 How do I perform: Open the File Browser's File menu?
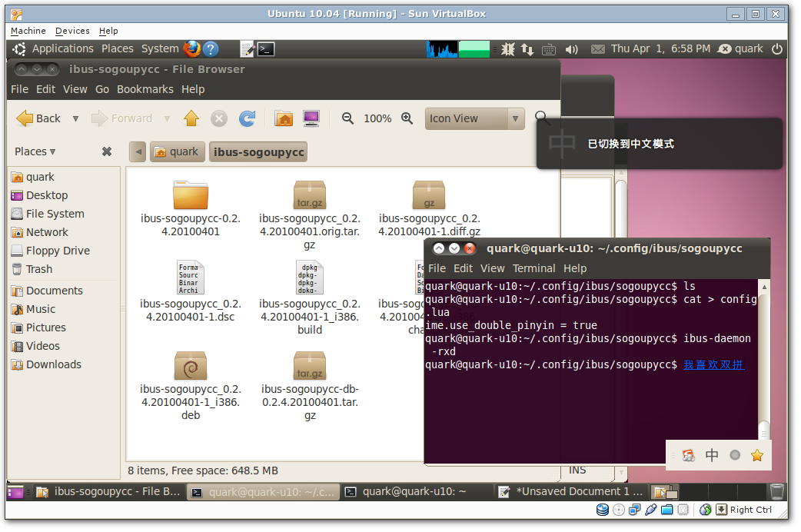pyautogui.click(x=19, y=89)
